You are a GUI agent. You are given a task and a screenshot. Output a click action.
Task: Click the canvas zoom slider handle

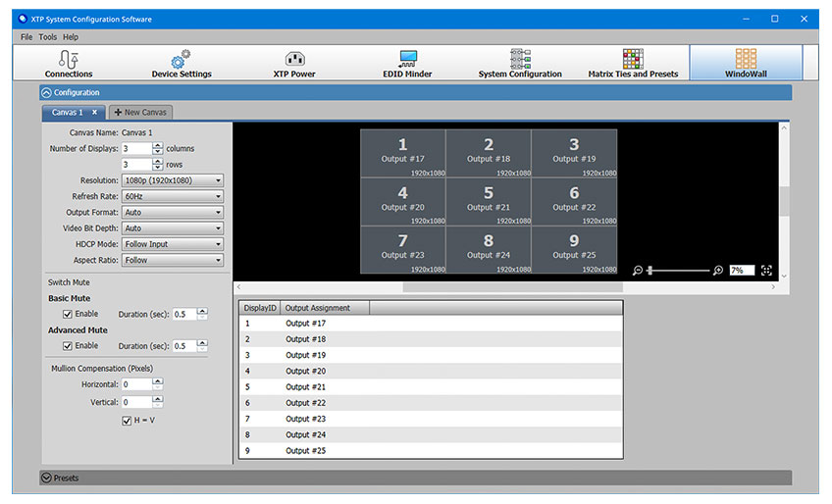coord(650,271)
